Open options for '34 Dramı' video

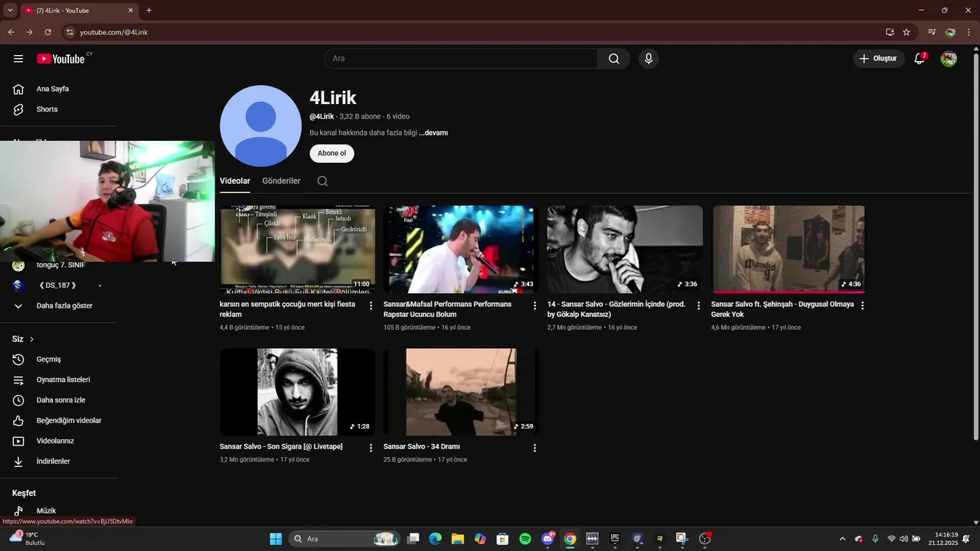(535, 448)
